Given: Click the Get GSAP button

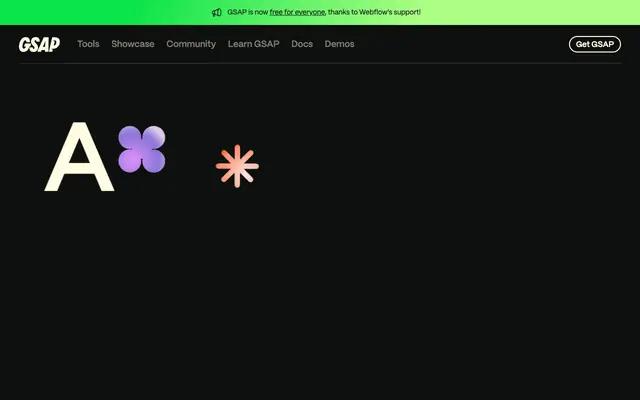Looking at the screenshot, I should [x=595, y=44].
